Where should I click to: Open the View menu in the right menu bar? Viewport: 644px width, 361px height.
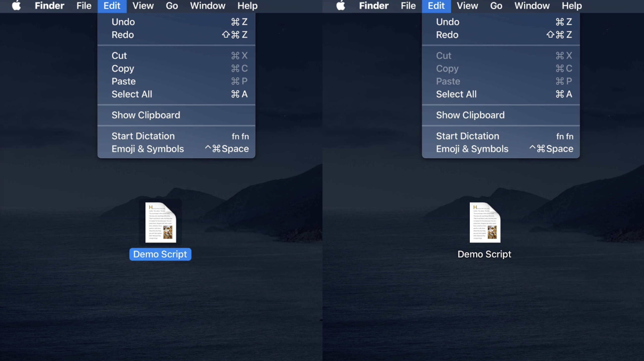pos(467,6)
